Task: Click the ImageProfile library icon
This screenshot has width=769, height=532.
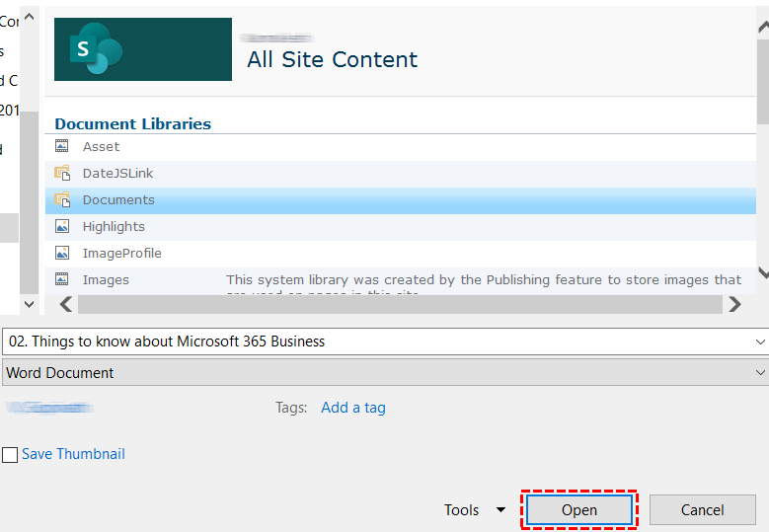Action: 62,253
